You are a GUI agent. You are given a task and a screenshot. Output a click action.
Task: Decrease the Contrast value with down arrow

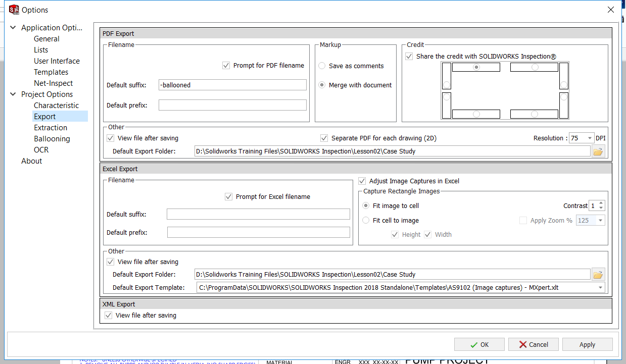point(600,208)
